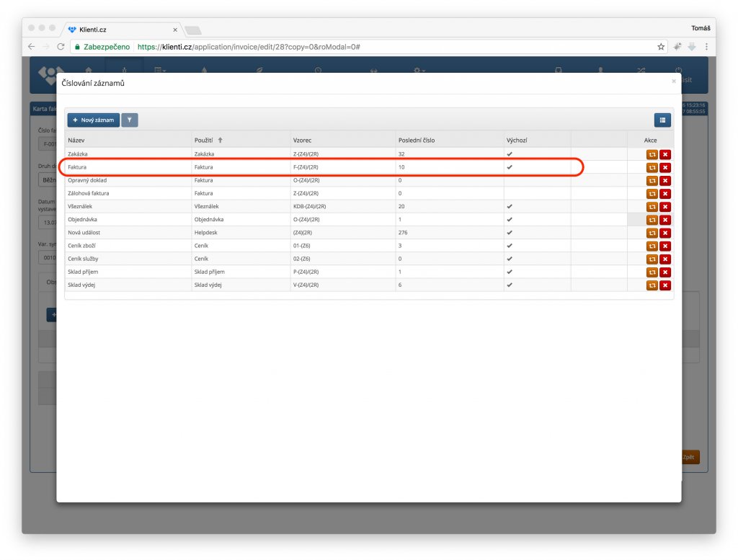Screen dimensions: 738x560
Task: Edit the Nová událost record
Action: click(x=652, y=233)
